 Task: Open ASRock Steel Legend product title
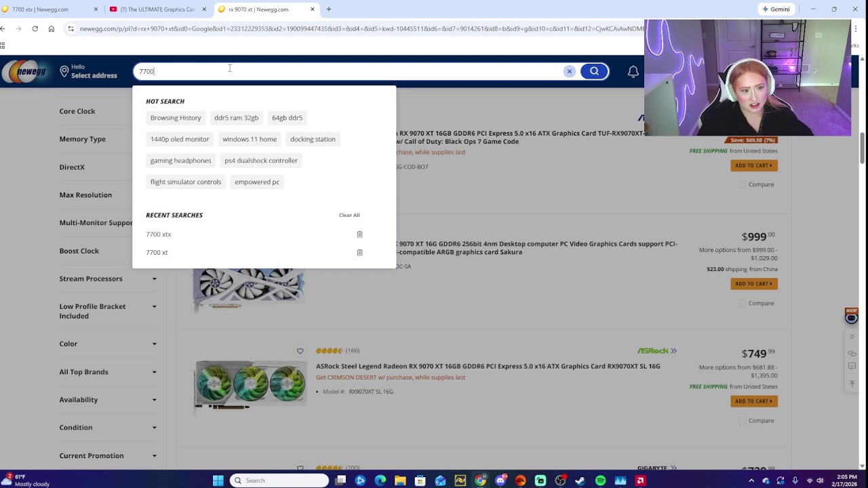488,367
